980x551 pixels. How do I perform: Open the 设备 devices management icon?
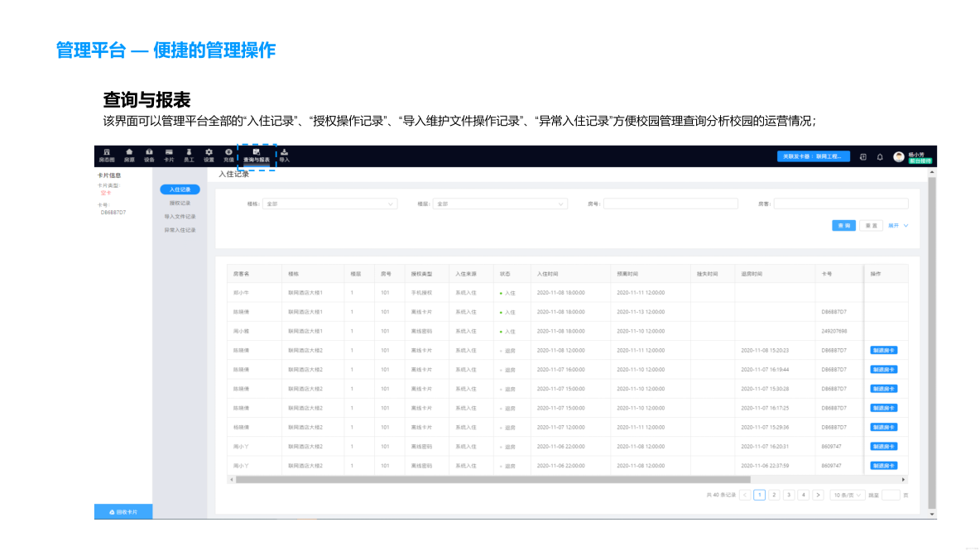tap(149, 156)
